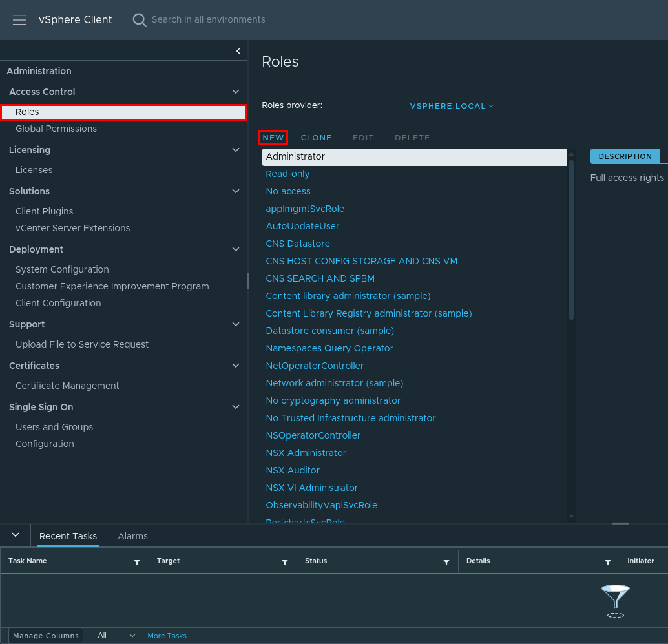This screenshot has width=668, height=644.
Task: Open the VSPHERE.LOCAL roles provider dropdown
Action: point(452,106)
